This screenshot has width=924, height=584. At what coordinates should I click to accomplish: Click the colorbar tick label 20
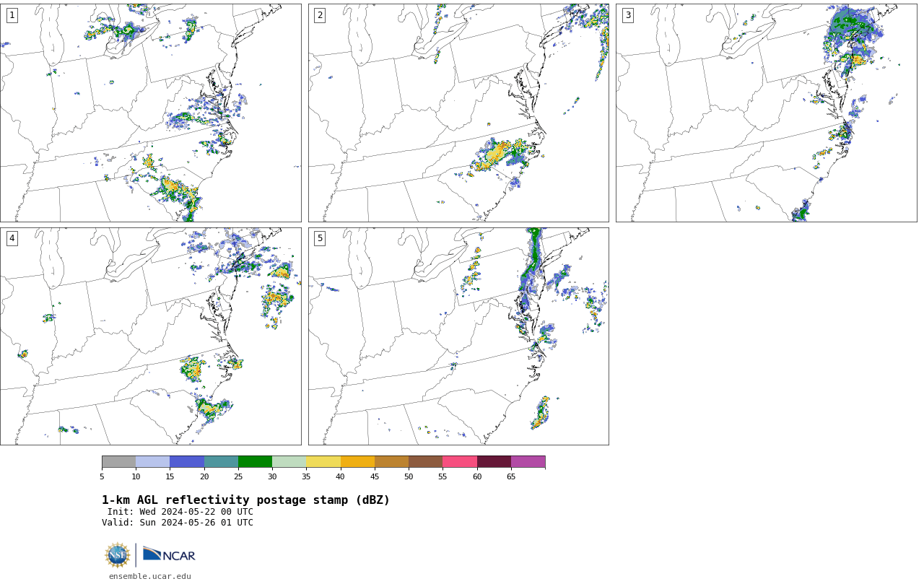[x=204, y=476]
